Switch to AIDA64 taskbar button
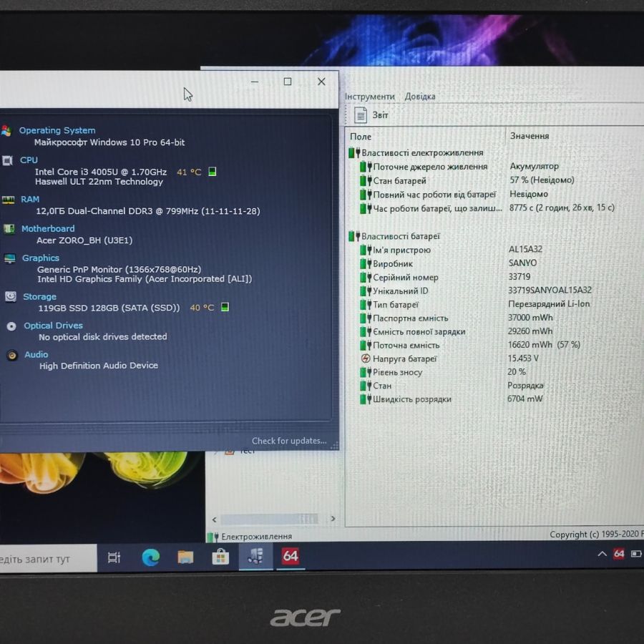This screenshot has height=644, width=644. click(291, 556)
